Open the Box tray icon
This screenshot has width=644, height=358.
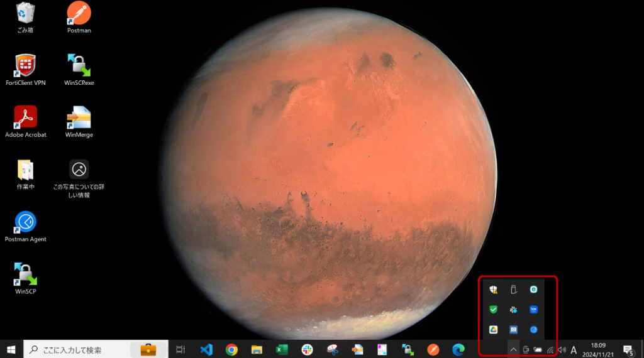(533, 310)
